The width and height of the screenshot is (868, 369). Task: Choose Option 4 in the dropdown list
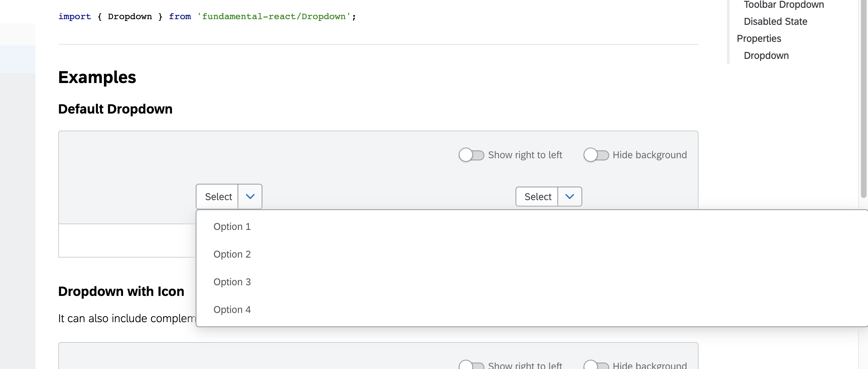[x=232, y=309]
